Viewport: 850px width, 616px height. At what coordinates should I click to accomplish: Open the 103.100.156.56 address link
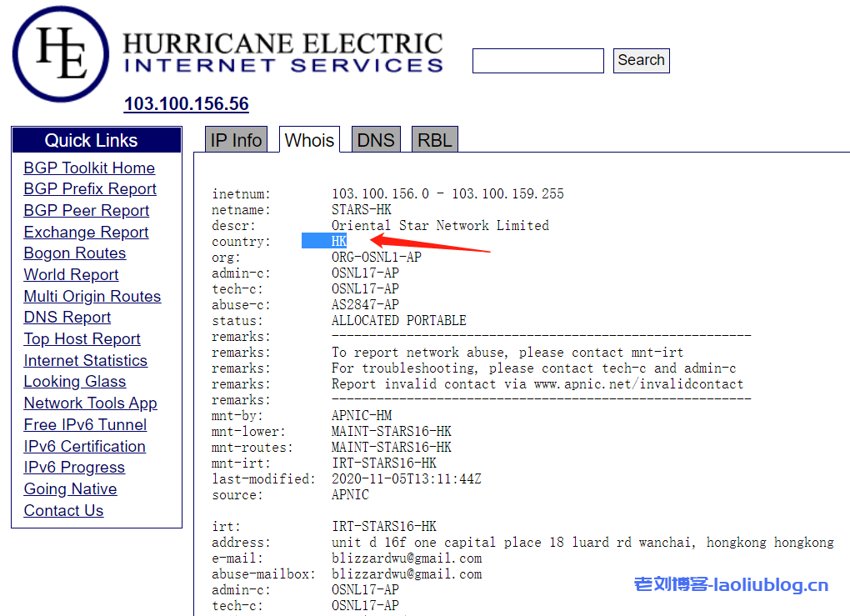click(186, 104)
